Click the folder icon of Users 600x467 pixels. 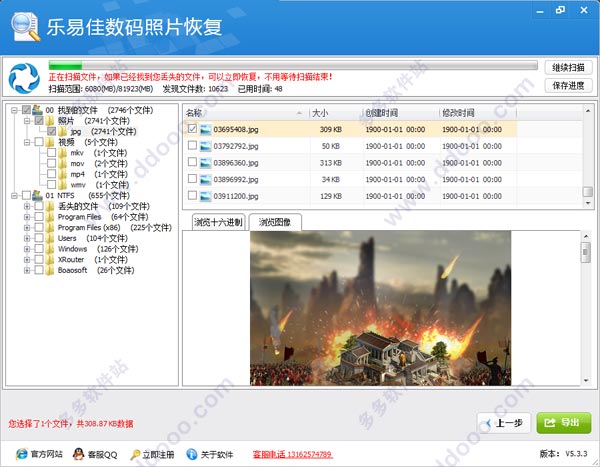coord(50,238)
